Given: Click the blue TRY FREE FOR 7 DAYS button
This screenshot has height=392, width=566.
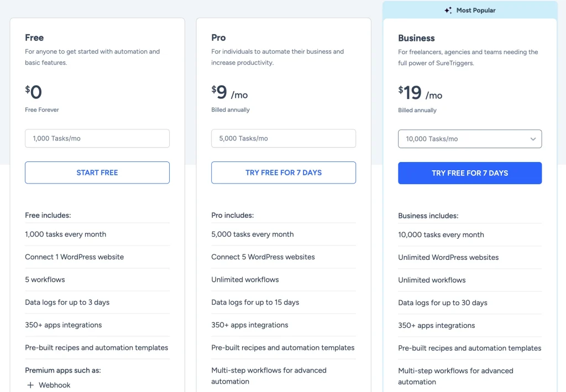Looking at the screenshot, I should (469, 173).
